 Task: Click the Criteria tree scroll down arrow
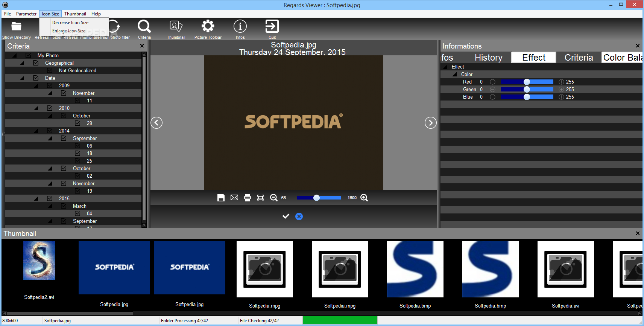point(144,225)
